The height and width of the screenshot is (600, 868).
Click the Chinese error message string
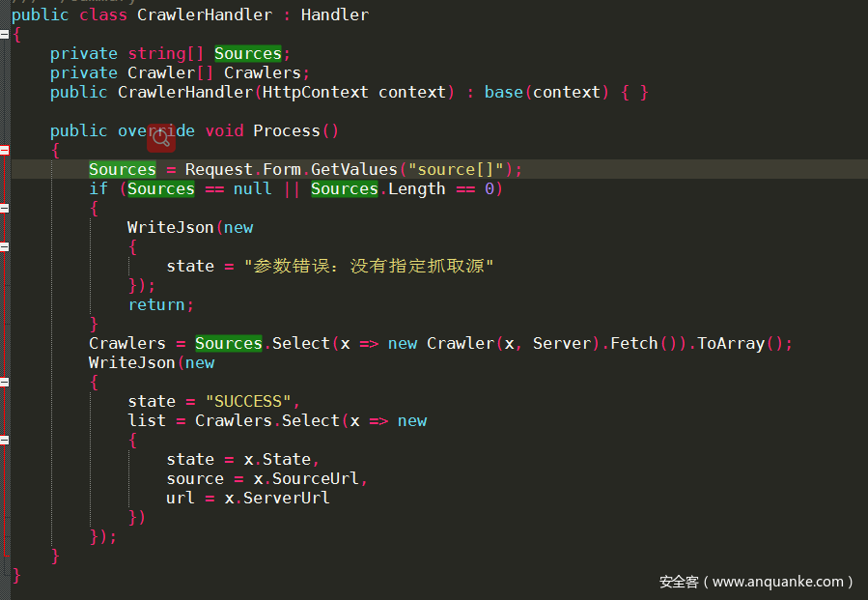[x=369, y=266]
